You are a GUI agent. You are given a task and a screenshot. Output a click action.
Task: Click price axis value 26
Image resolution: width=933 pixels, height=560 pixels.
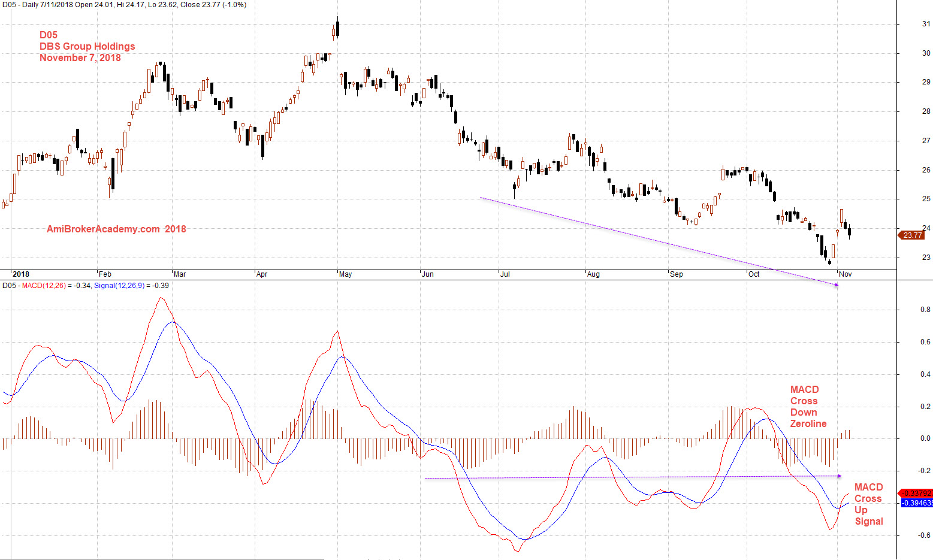pos(926,170)
